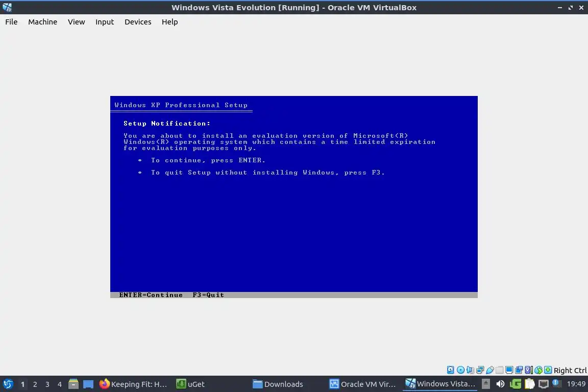Click the mouse integration status icon
This screenshot has height=392, width=588.
click(x=538, y=370)
